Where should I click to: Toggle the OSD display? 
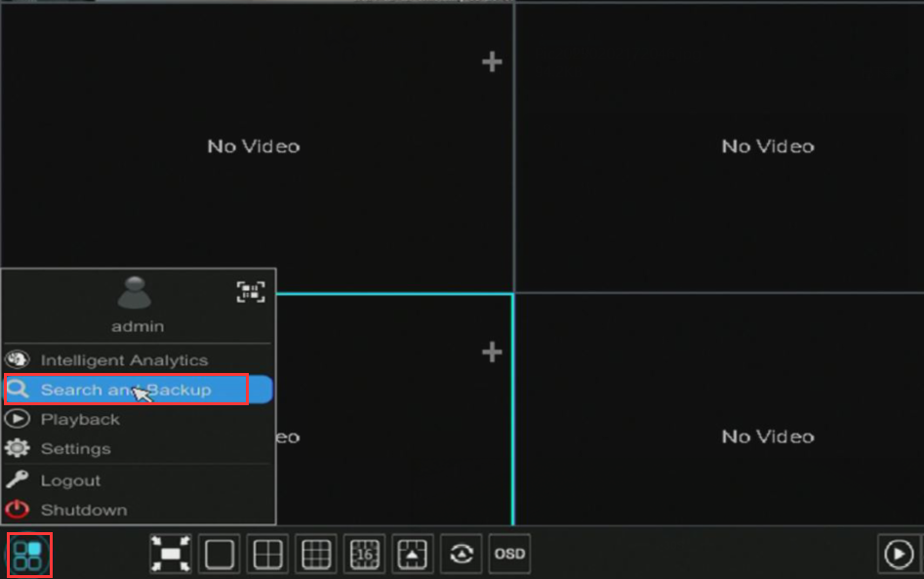509,555
